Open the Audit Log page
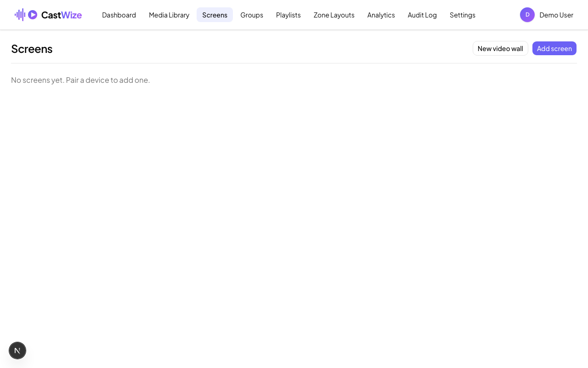The height and width of the screenshot is (368, 588). coord(422,15)
